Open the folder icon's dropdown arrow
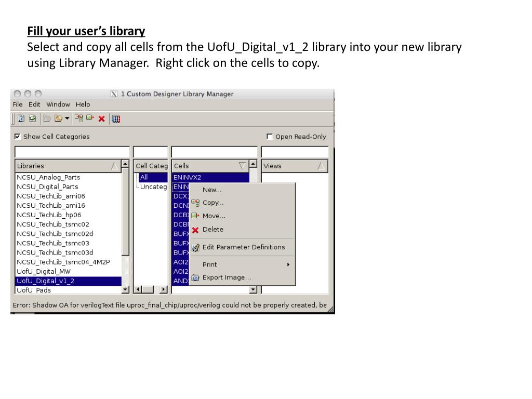 [x=67, y=118]
